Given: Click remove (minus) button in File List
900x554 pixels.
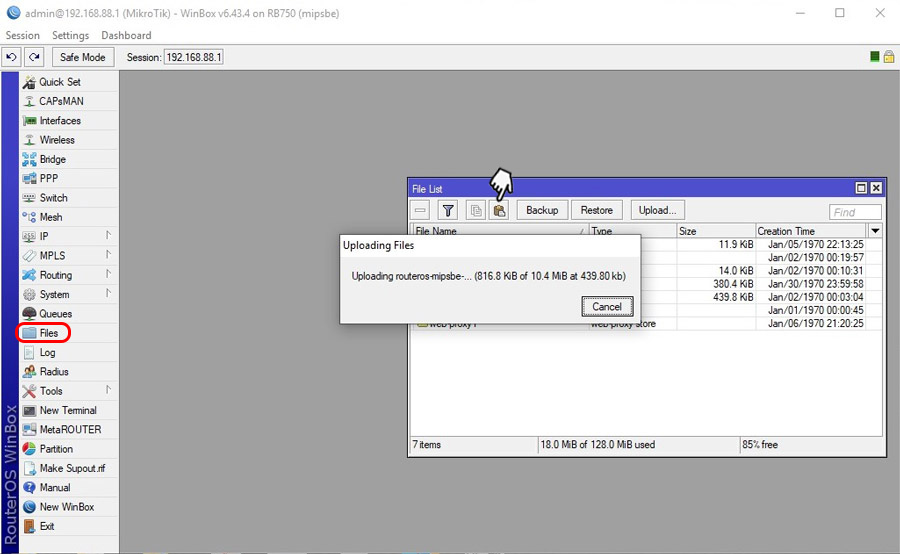Looking at the screenshot, I should (x=420, y=210).
